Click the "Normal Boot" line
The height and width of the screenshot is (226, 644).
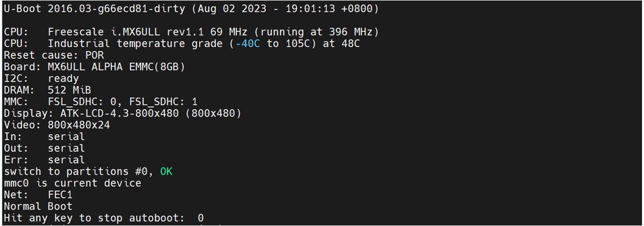(x=38, y=206)
